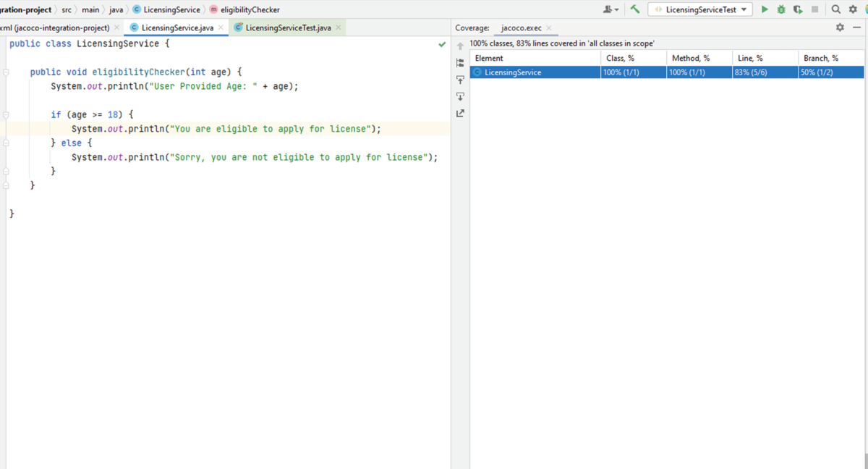Viewport: 868px width, 469px height.
Task: Open Coverage panel options gear
Action: point(840,28)
